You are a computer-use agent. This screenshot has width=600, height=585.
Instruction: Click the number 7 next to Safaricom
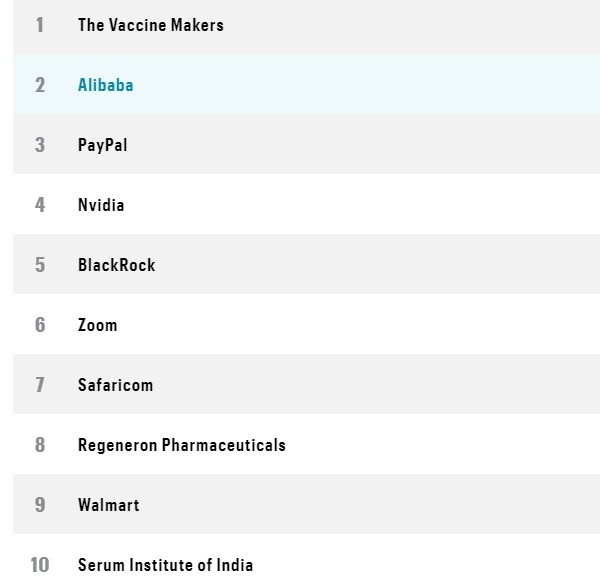[x=40, y=385]
